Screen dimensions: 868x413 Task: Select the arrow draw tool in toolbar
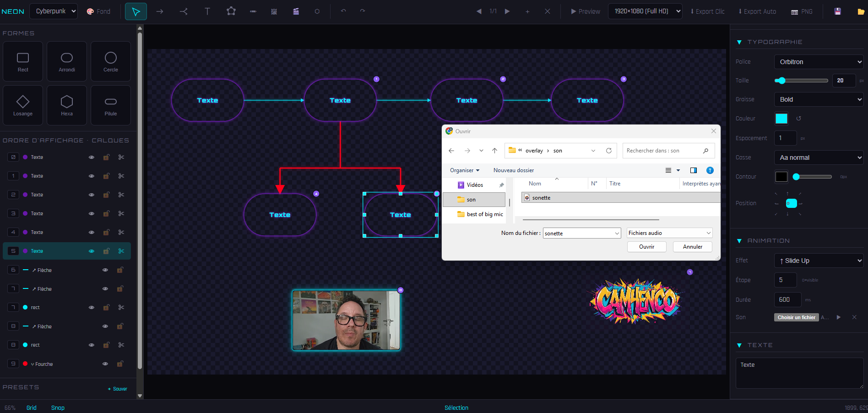click(160, 11)
